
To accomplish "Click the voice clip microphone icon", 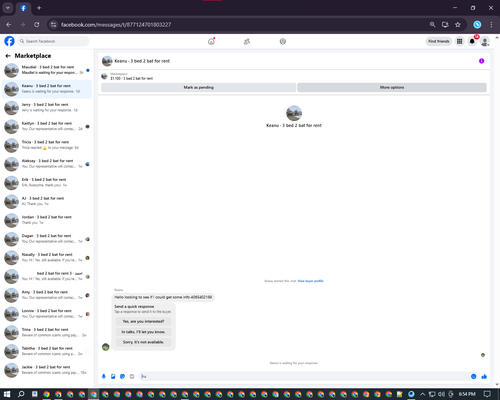I will coord(104,376).
